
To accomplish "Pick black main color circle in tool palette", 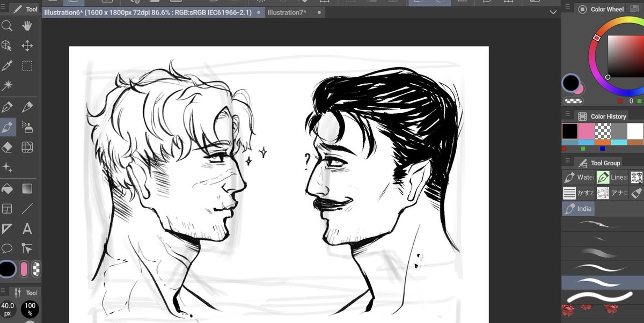I will (x=8, y=269).
